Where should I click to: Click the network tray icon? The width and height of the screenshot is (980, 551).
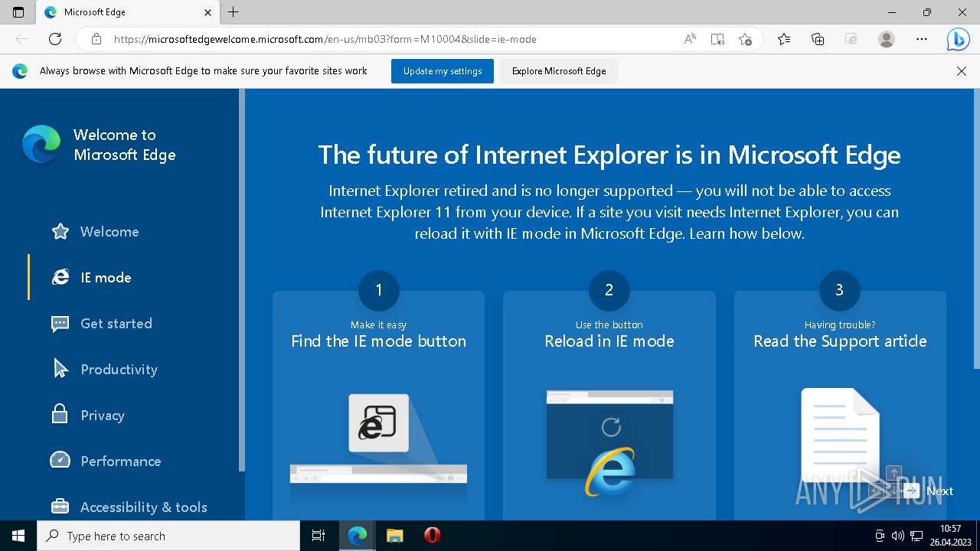click(x=916, y=536)
